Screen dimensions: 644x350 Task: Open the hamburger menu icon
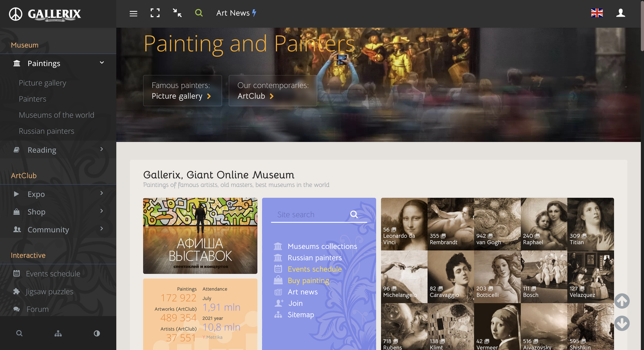(133, 14)
